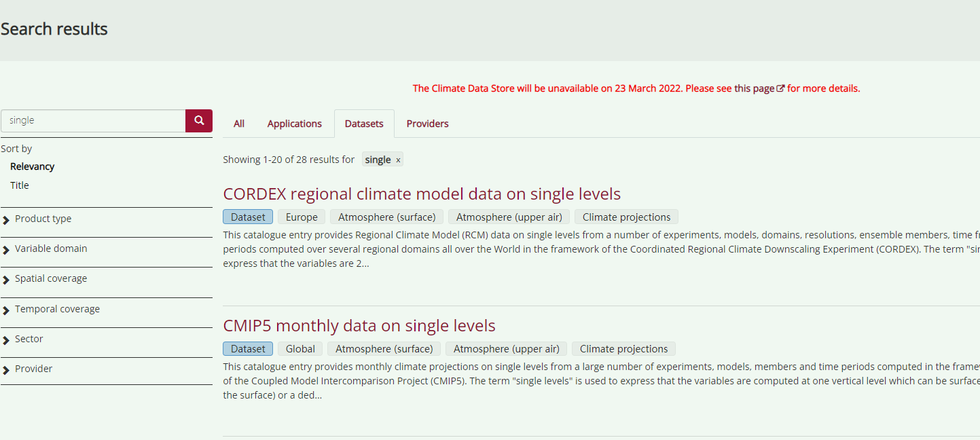Click Atmosphere (surface) tag under CORDEX
Screen dimensions: 980x440
click(387, 217)
